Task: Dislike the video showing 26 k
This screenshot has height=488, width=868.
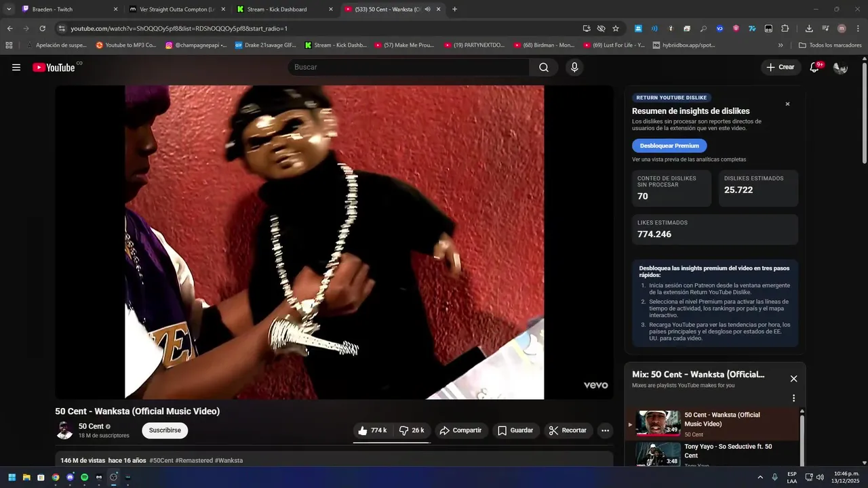Action: [412, 430]
